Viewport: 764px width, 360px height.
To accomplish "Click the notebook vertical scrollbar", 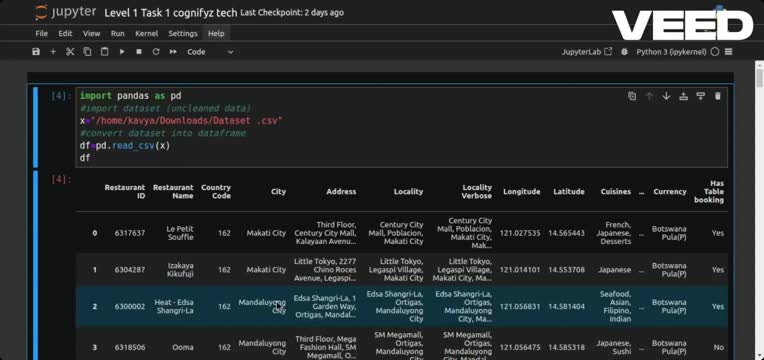I will [760, 209].
